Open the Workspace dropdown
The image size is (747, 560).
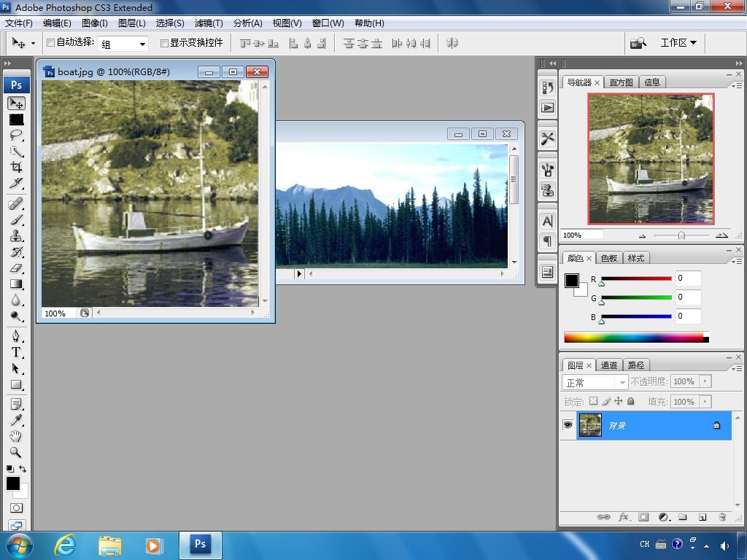point(678,43)
